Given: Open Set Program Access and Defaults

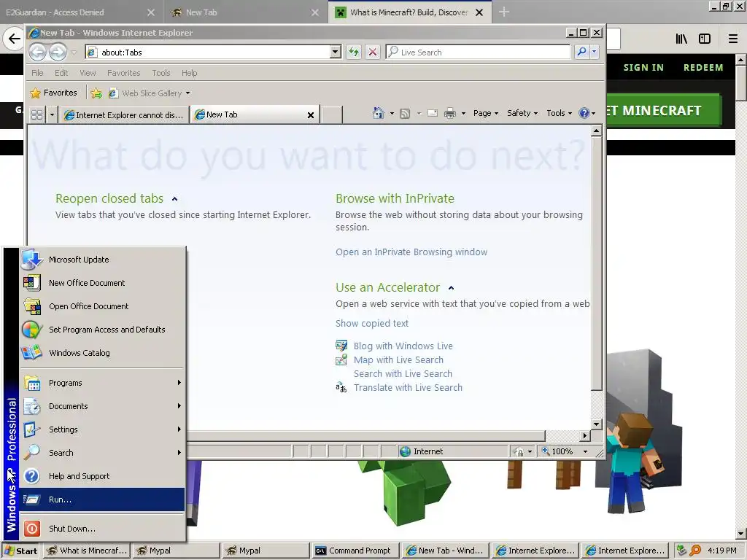Looking at the screenshot, I should pyautogui.click(x=102, y=330).
